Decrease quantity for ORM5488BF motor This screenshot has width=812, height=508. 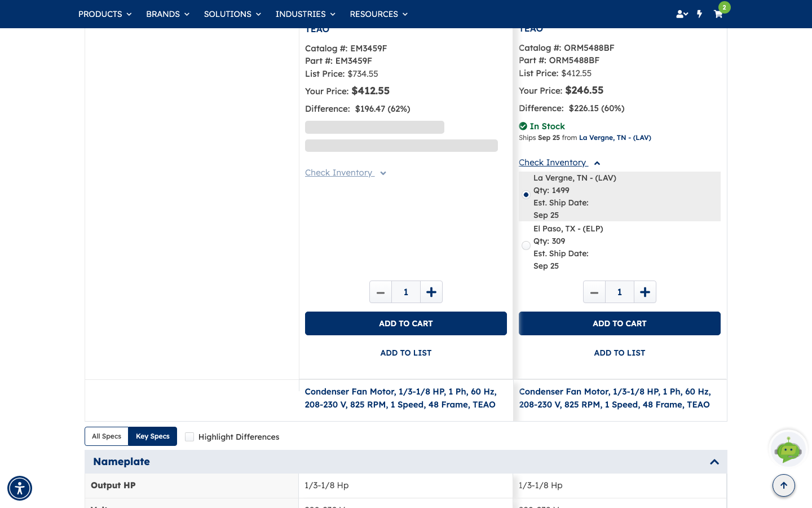click(594, 292)
